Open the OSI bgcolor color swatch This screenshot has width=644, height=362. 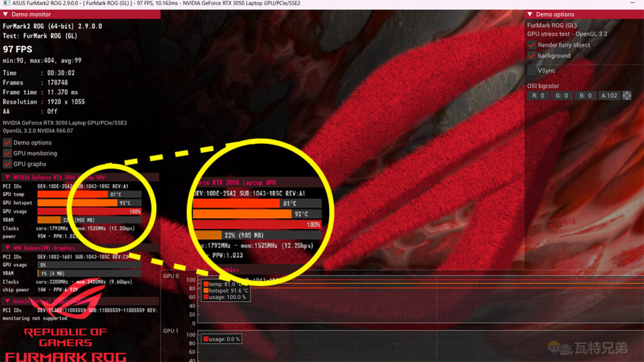(627, 96)
